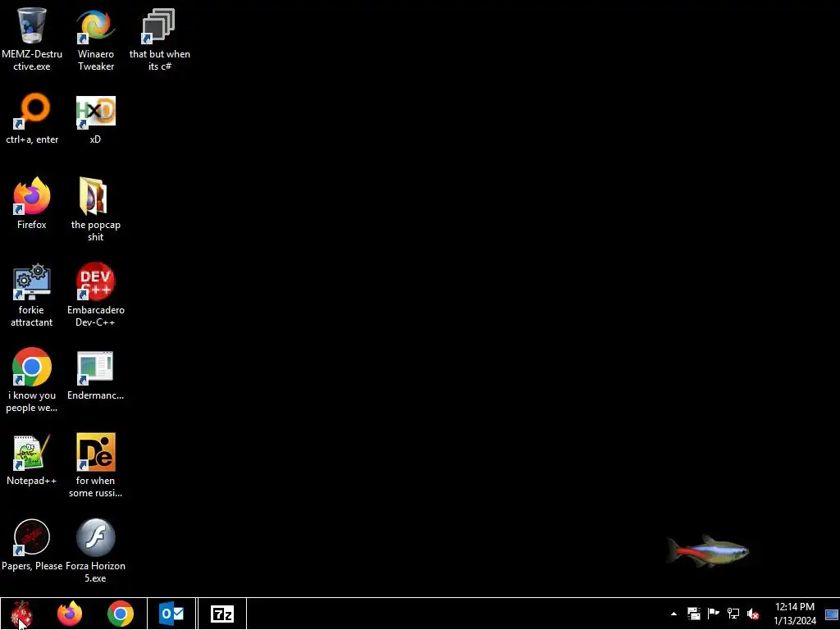Viewport: 840px width, 630px height.
Task: Select the MEMZ-Destructive.exe recycle bin icon
Action: point(32,26)
